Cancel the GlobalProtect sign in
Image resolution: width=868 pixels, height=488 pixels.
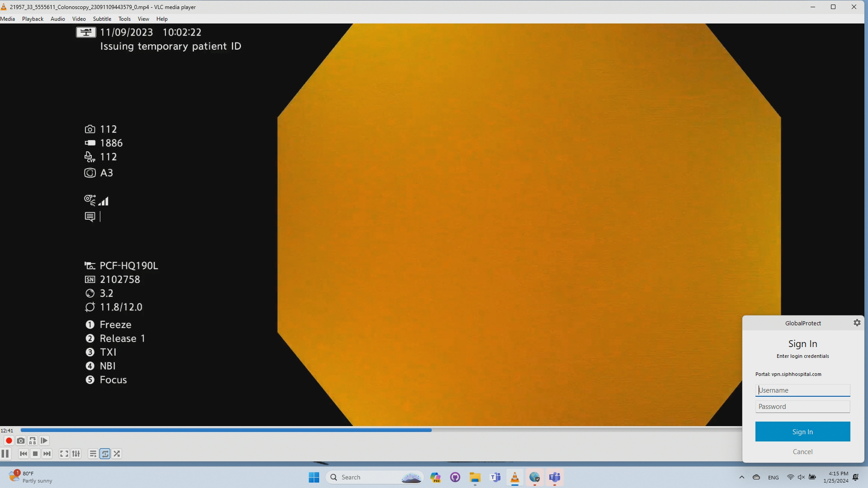[x=802, y=452]
